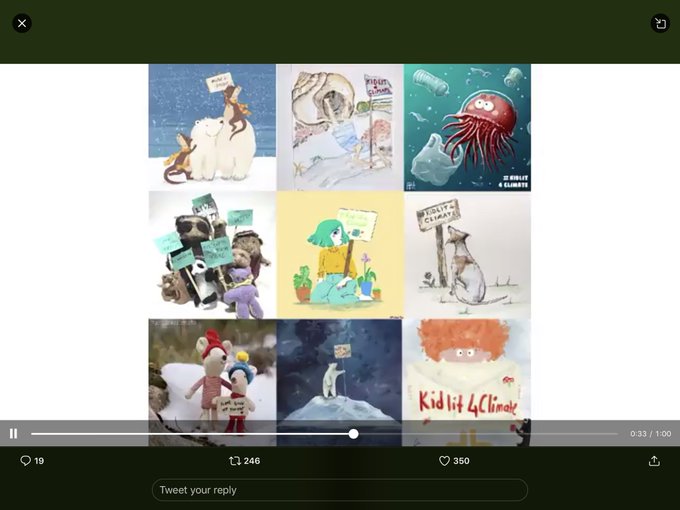Click the video progress slider handle
This screenshot has width=680, height=510.
point(353,434)
